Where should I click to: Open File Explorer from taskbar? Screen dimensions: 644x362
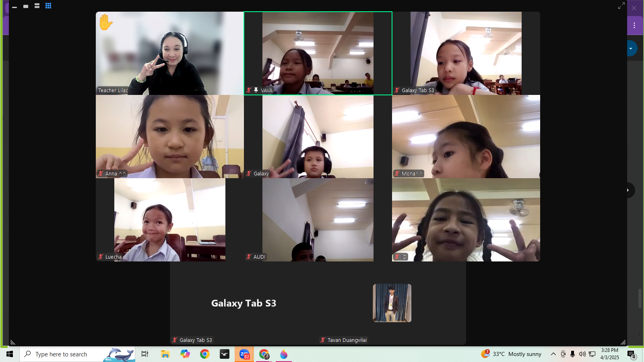(165, 354)
